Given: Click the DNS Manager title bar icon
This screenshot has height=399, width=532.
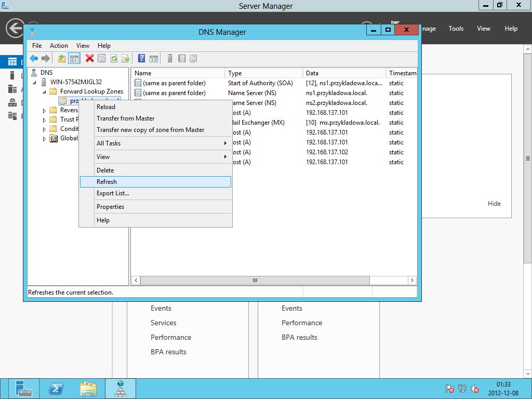Looking at the screenshot, I should (x=33, y=32).
